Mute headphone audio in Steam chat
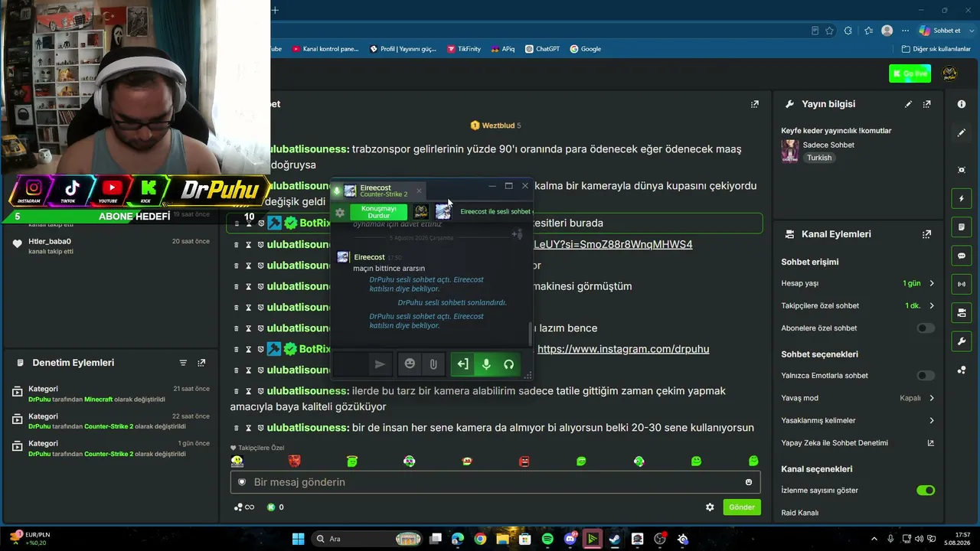The width and height of the screenshot is (980, 551). [x=508, y=364]
